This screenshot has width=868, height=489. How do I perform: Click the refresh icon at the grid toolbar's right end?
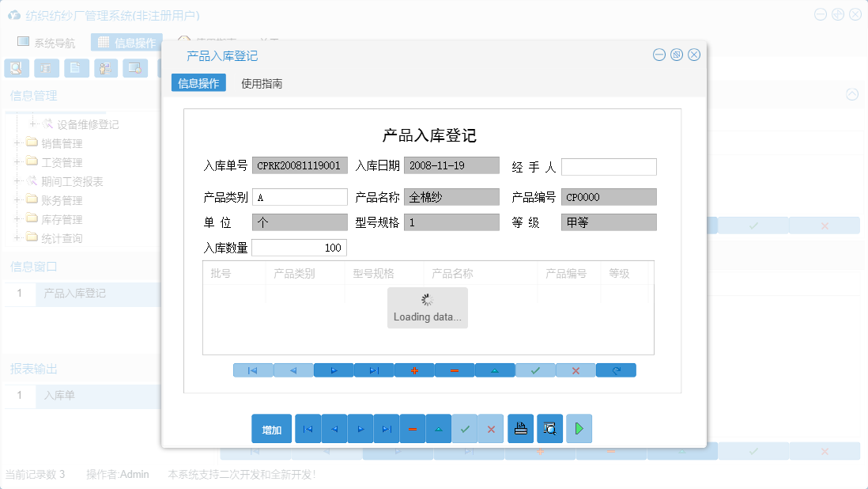click(x=616, y=370)
